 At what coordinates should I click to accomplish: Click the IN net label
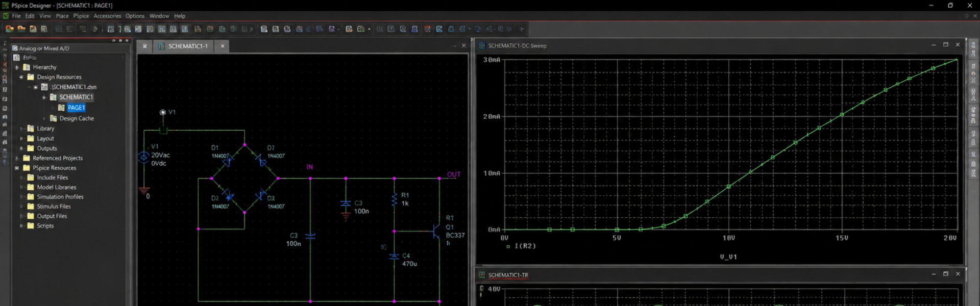[x=309, y=167]
